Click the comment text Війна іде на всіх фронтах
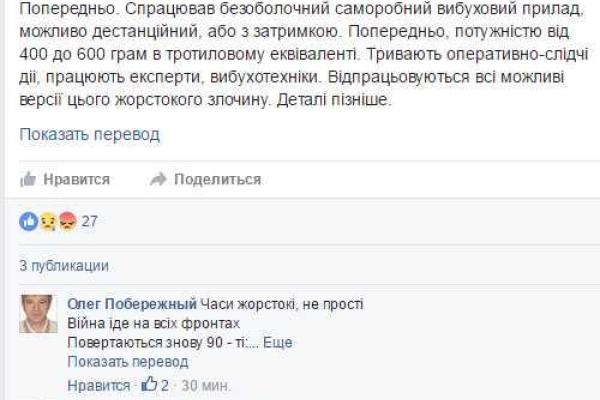The height and width of the screenshot is (400, 600). point(154,323)
